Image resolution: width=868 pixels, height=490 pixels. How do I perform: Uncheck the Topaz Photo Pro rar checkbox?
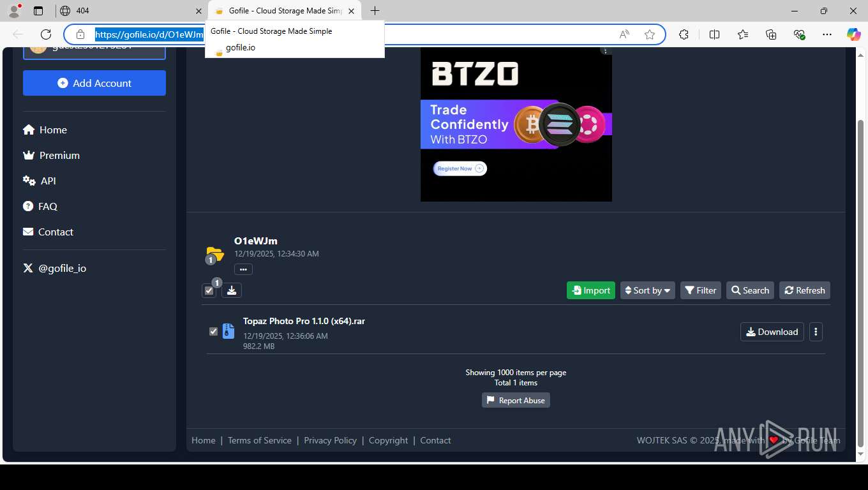(x=213, y=331)
